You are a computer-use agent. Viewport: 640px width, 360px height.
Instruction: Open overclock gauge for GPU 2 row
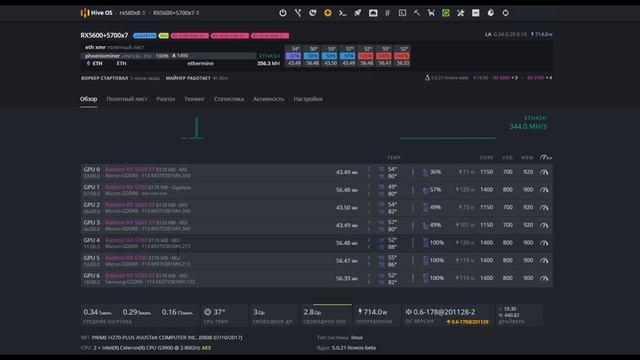[x=544, y=207]
